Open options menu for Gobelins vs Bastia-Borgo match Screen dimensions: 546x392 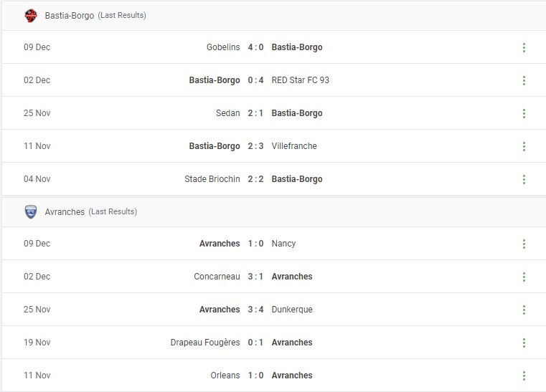point(524,47)
